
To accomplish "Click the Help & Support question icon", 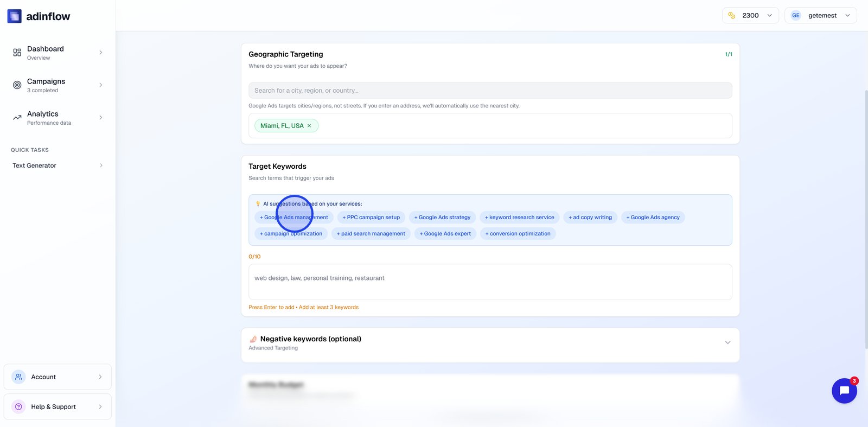I will tap(18, 407).
